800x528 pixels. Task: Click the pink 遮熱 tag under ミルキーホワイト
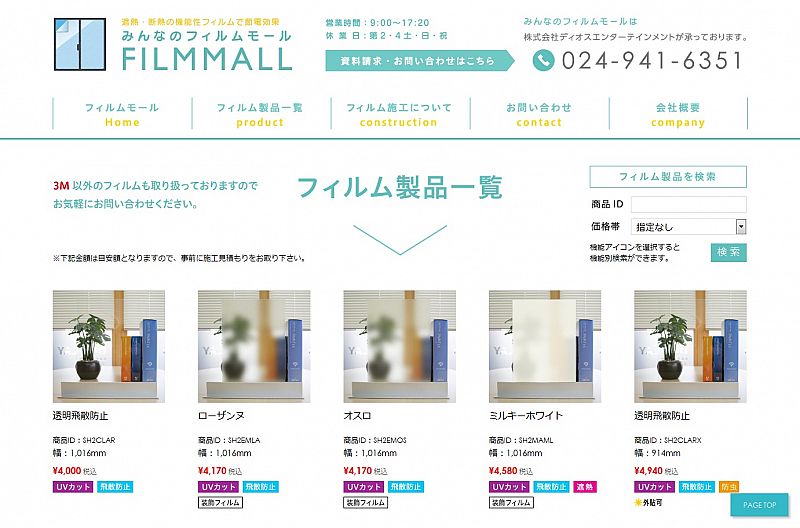tap(584, 487)
